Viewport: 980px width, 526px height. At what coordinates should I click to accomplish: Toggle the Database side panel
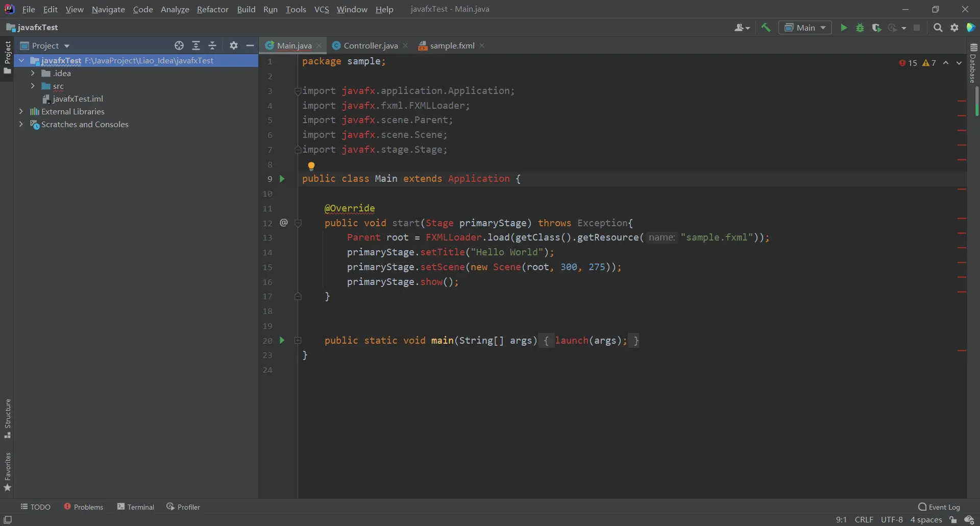[973, 64]
